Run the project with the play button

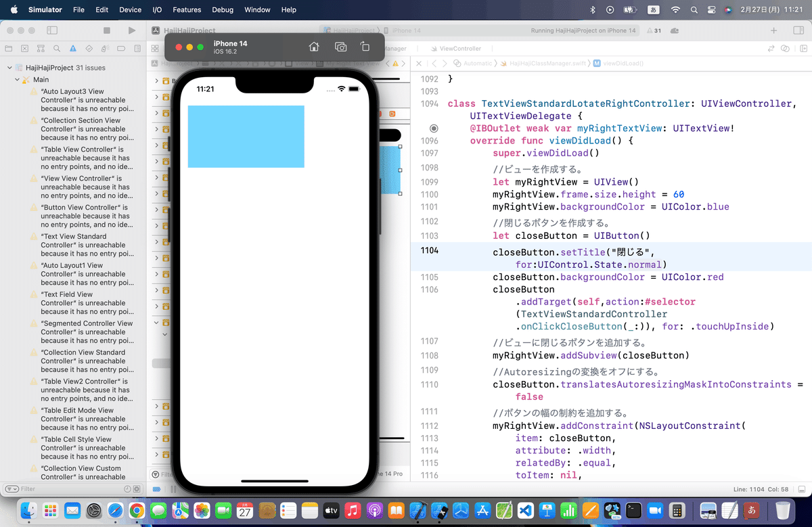[132, 30]
